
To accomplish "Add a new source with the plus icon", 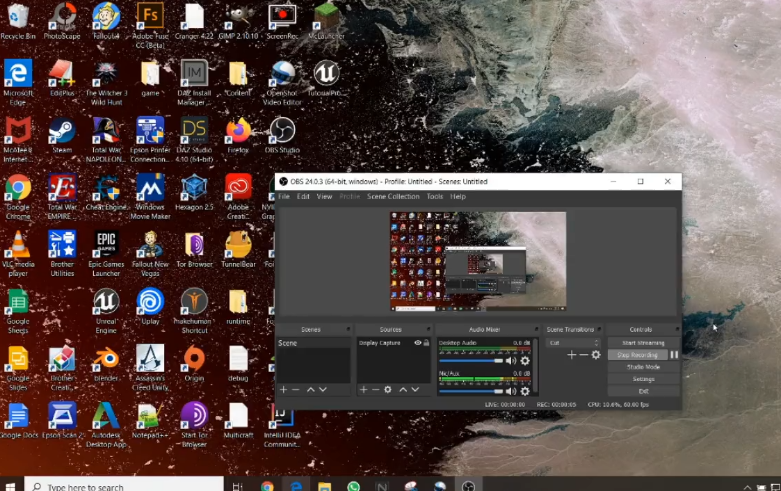I will point(364,389).
